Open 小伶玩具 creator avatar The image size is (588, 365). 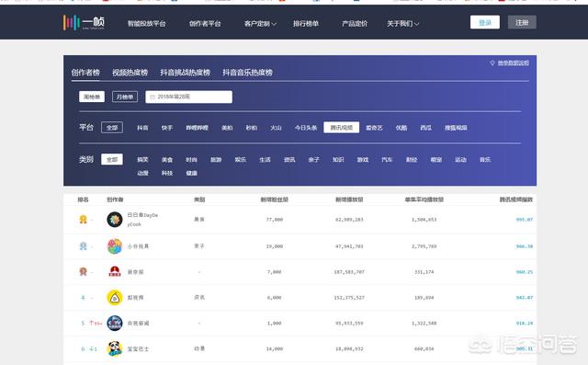coord(115,246)
